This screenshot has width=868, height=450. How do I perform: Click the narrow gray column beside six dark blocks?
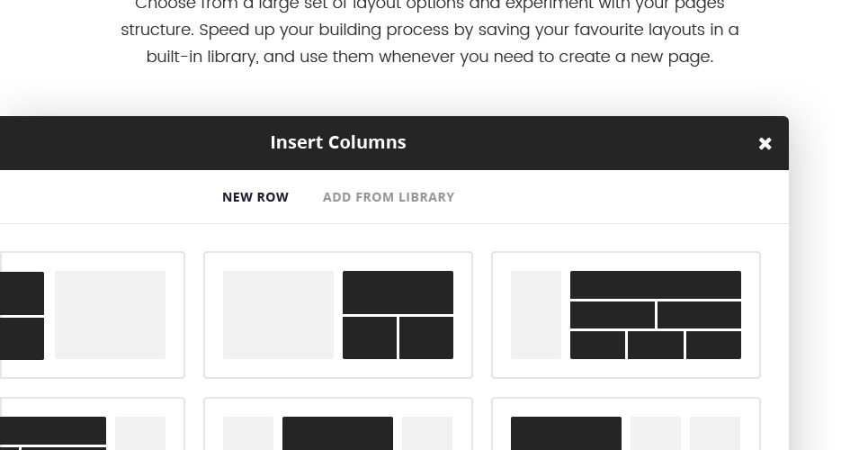coord(536,315)
